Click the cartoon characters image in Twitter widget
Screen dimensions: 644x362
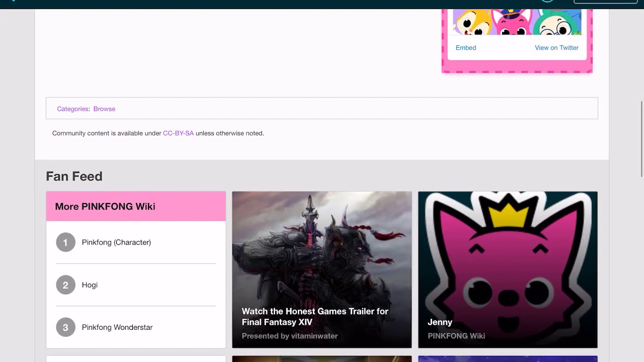click(517, 22)
